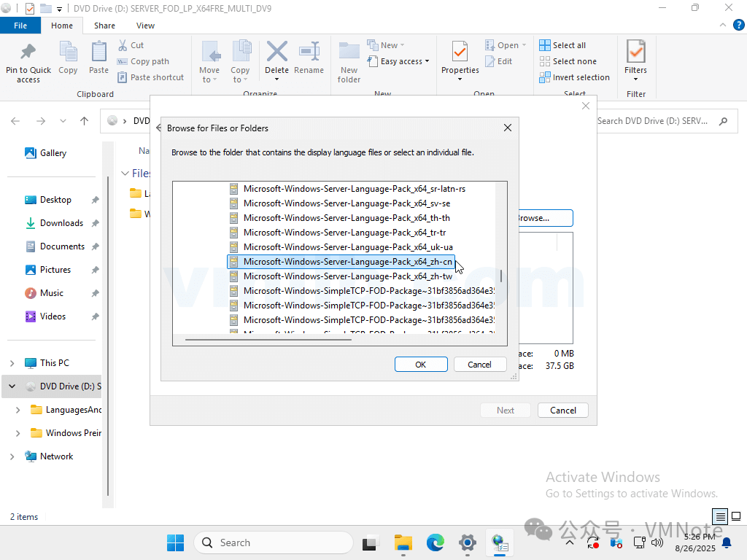Cancel the Browse for Files dialog
747x560 pixels.
[479, 365]
